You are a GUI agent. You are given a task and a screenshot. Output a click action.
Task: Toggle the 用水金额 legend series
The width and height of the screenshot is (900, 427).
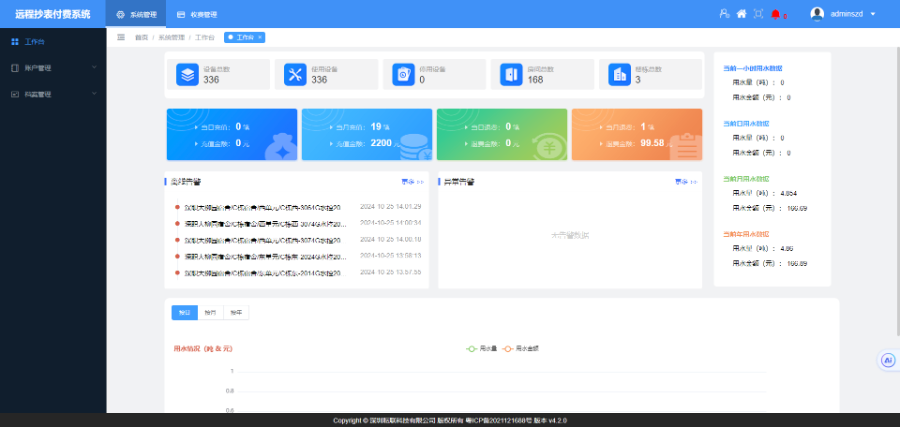pyautogui.click(x=521, y=348)
